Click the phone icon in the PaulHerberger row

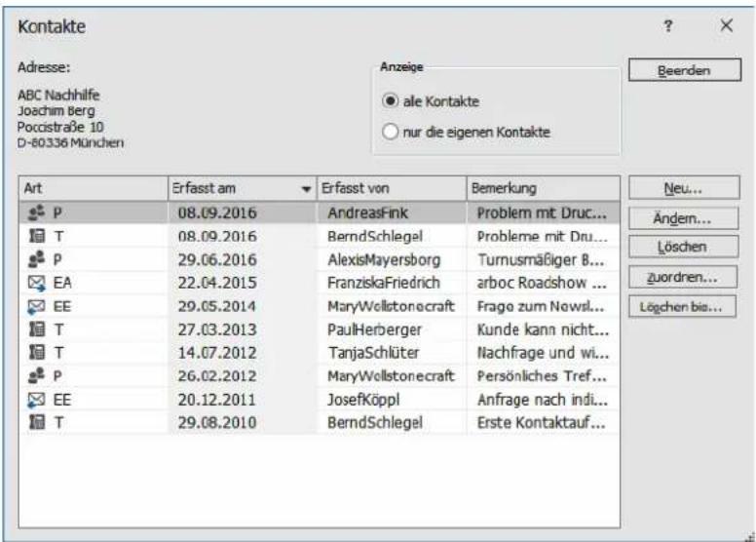37,329
